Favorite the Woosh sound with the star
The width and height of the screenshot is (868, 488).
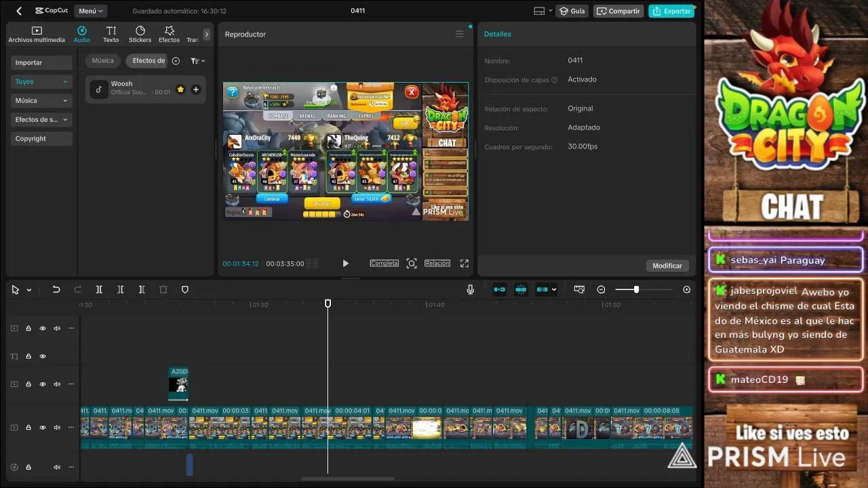[x=180, y=89]
